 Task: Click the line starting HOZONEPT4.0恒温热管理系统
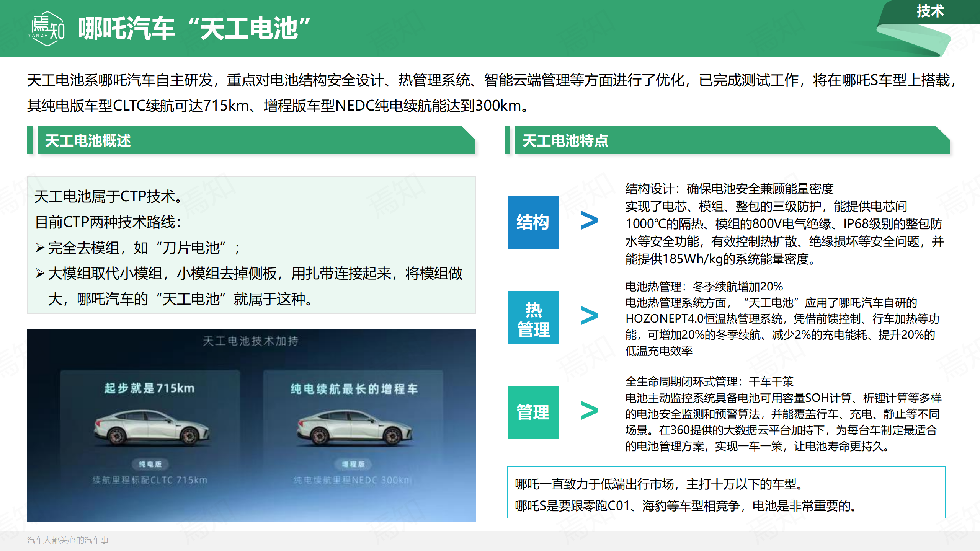coord(782,319)
